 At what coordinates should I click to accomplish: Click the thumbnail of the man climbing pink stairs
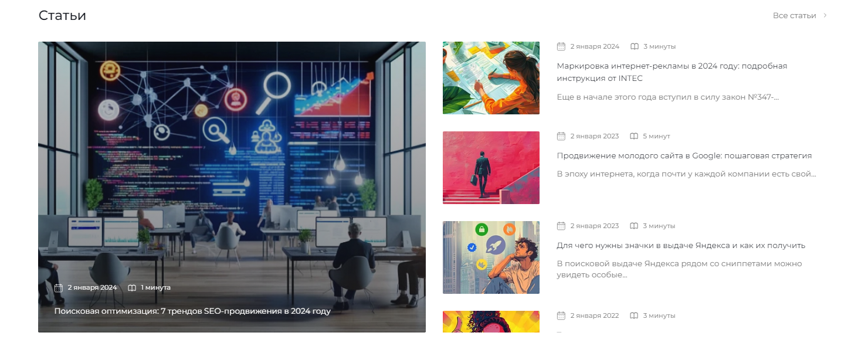491,168
